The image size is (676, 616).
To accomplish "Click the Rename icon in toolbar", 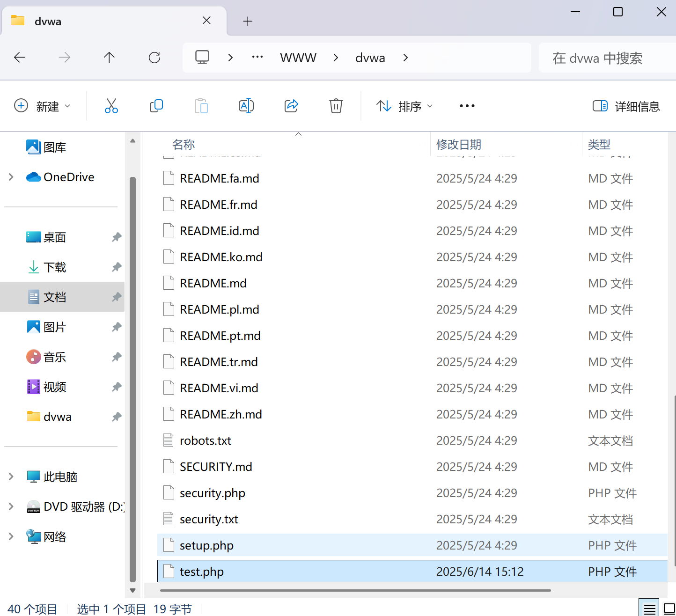I will point(246,106).
